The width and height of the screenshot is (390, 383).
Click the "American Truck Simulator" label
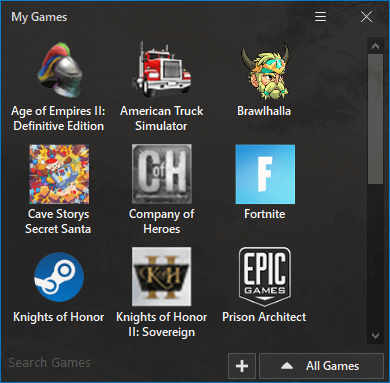pyautogui.click(x=161, y=118)
